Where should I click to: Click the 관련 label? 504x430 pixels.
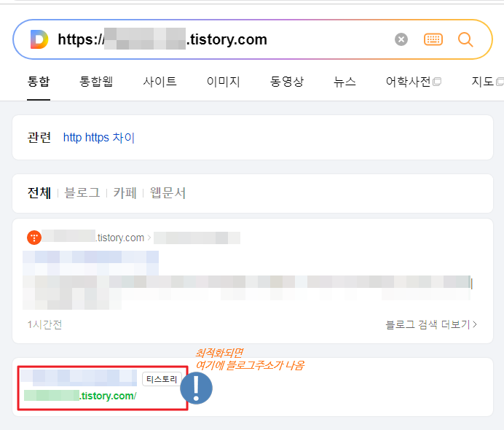tap(39, 138)
